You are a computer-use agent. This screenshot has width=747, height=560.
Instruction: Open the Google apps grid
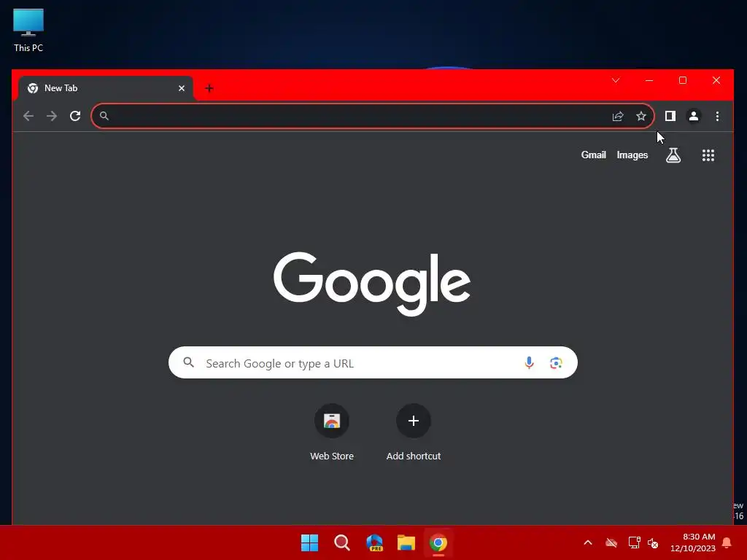click(x=708, y=155)
